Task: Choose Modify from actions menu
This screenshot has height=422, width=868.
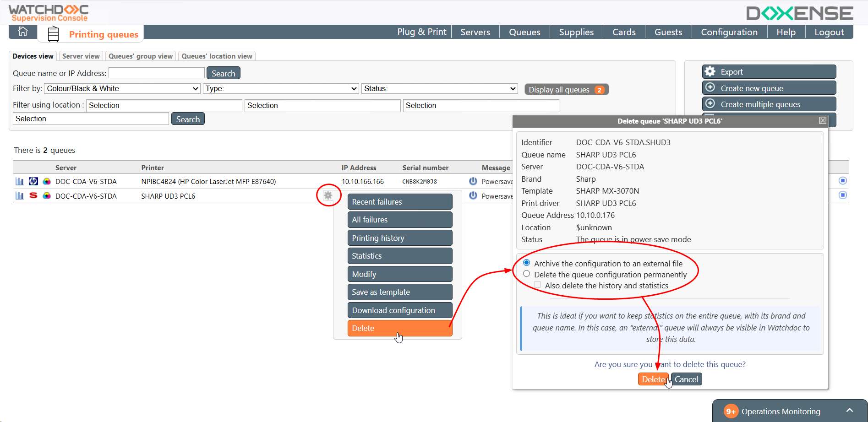Action: 400,274
